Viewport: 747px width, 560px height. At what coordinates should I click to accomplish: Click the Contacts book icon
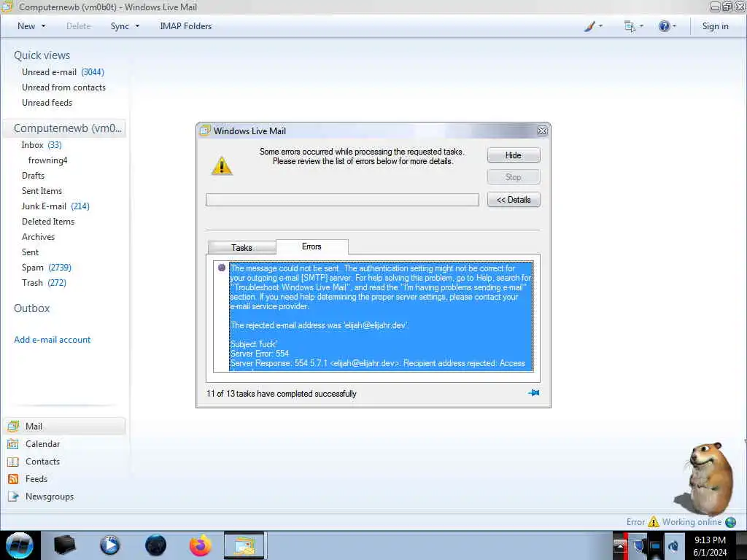tap(13, 462)
